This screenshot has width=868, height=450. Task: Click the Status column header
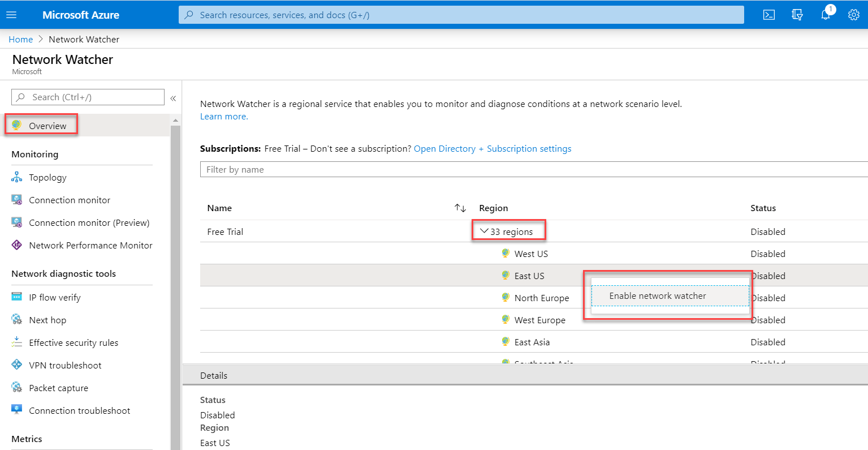[x=763, y=208]
